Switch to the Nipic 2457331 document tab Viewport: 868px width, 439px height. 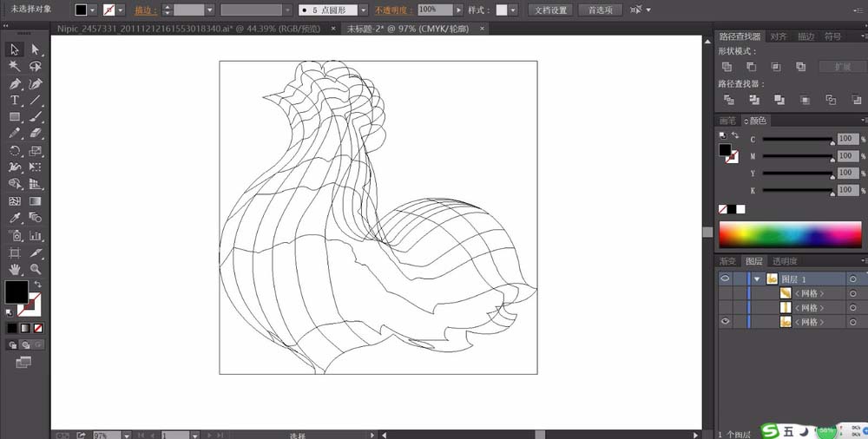coord(188,29)
